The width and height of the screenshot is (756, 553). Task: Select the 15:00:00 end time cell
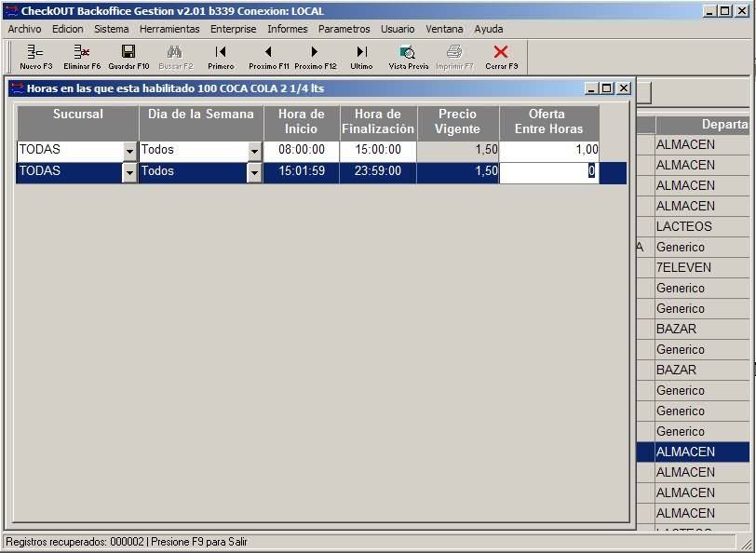[378, 151]
